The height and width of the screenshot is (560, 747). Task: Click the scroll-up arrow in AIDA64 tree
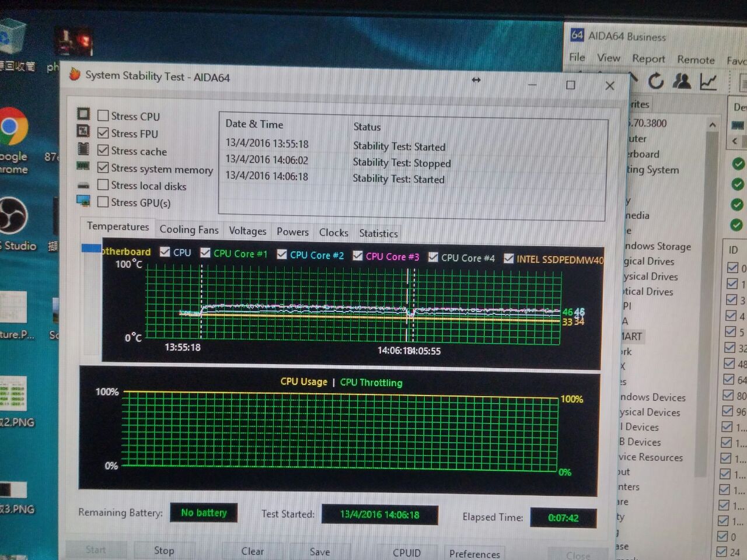(x=712, y=125)
